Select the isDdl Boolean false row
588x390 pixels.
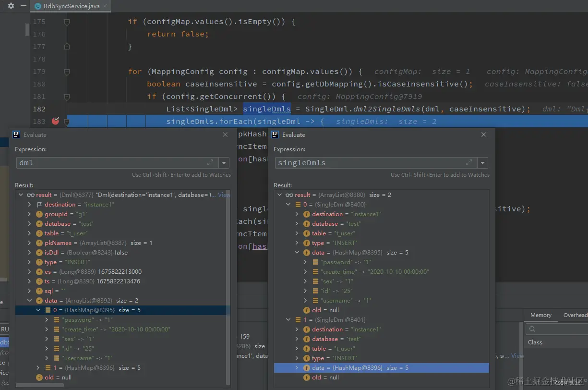tap(122, 253)
